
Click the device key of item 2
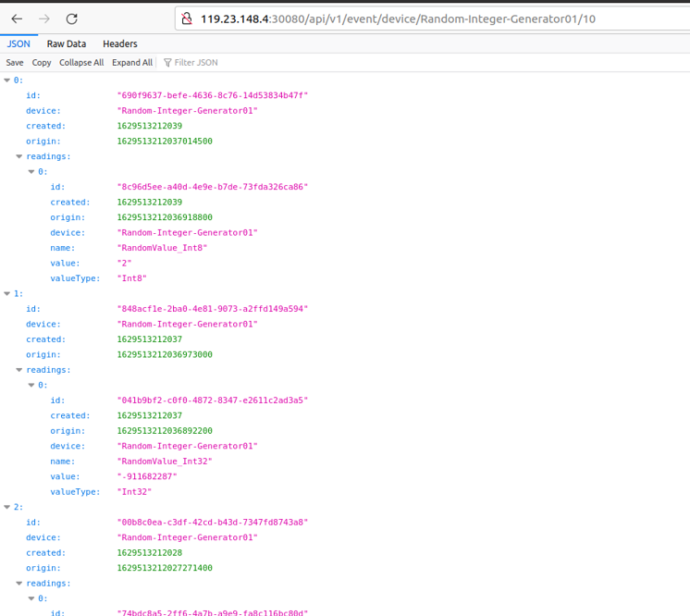point(43,537)
